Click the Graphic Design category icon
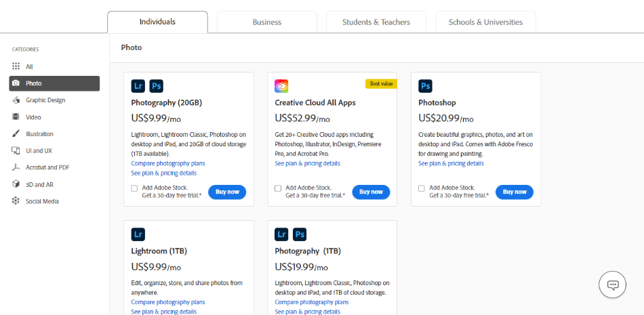Image resolution: width=644 pixels, height=315 pixels. tap(16, 100)
